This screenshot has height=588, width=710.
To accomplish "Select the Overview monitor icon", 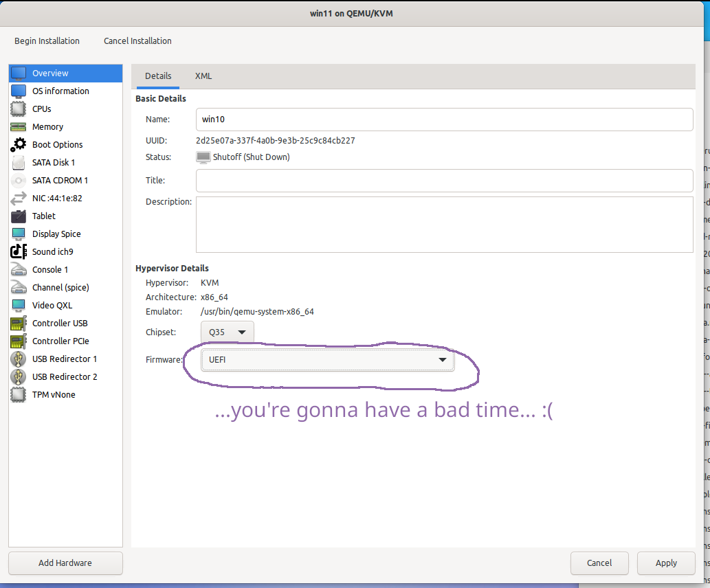I will coord(19,73).
